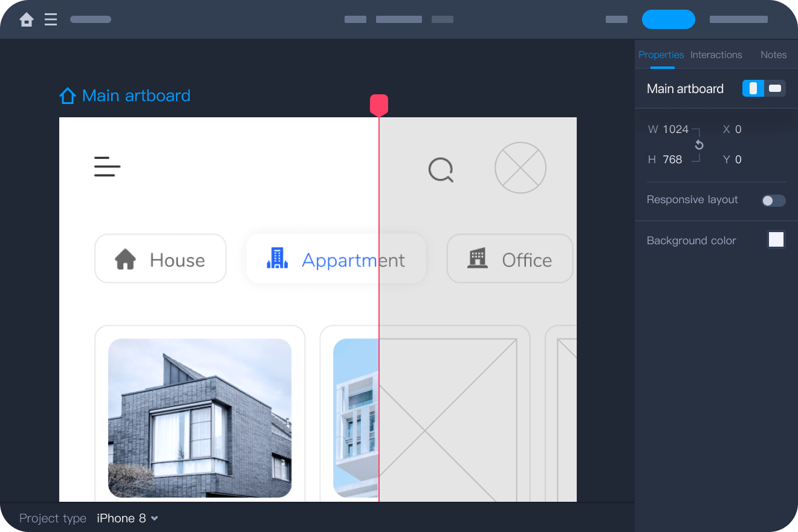Screen dimensions: 798x532
Task: Click the blue pill button in the top bar
Action: pos(668,19)
